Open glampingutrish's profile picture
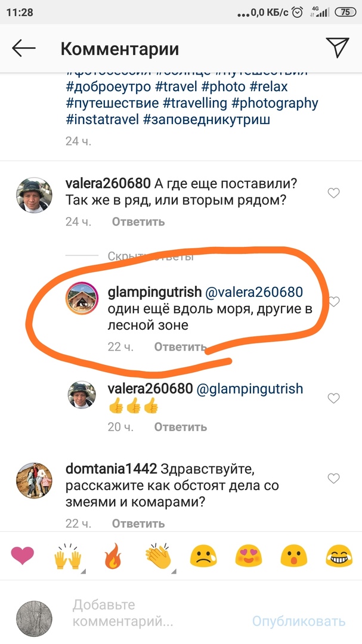The height and width of the screenshot is (644, 362). tap(82, 299)
